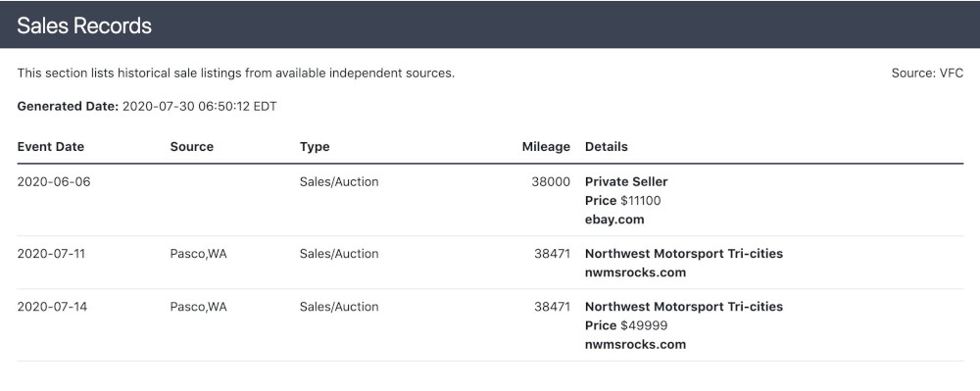This screenshot has width=980, height=391.
Task: Click the Price $49999 entry
Action: click(x=626, y=326)
